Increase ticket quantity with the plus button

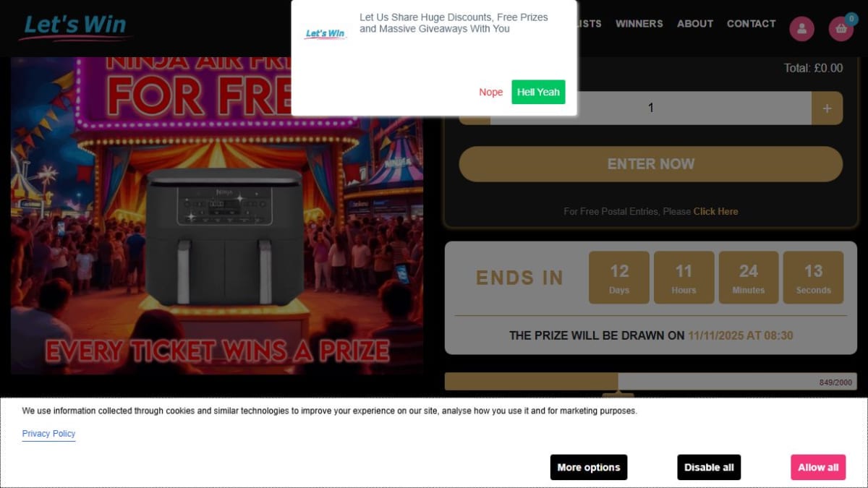827,108
